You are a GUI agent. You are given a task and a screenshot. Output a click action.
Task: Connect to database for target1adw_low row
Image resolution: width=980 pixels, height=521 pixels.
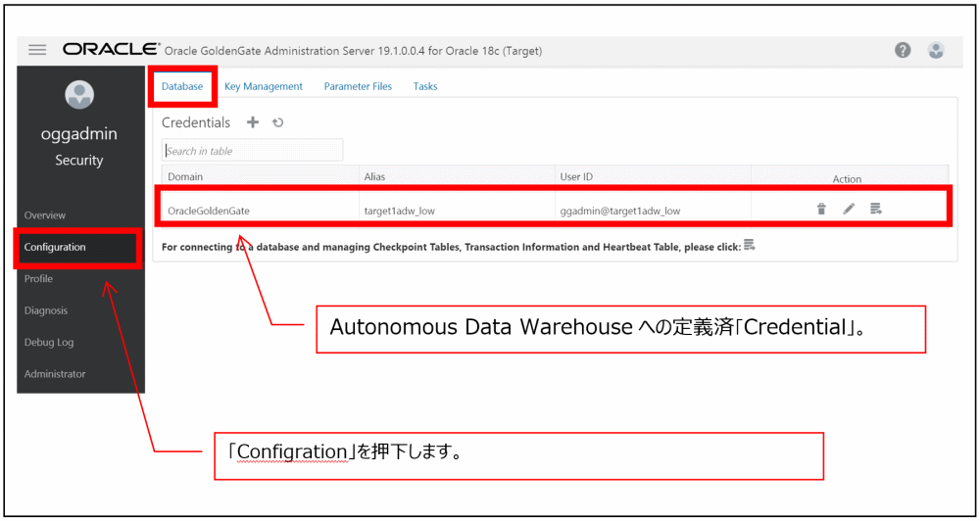click(x=875, y=209)
